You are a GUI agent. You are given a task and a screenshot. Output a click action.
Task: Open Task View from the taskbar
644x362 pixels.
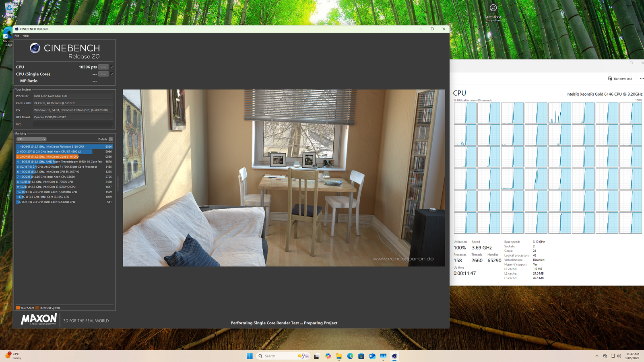[x=316, y=356]
